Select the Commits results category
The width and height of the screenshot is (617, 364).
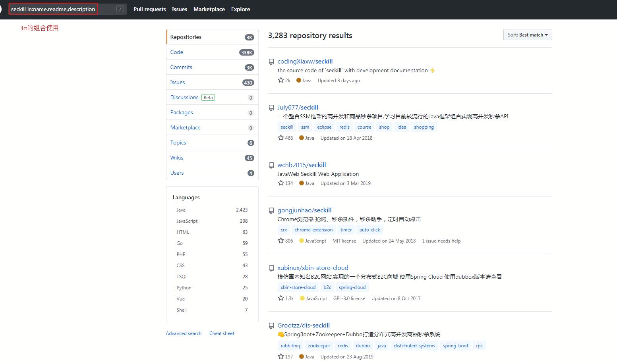pos(212,67)
